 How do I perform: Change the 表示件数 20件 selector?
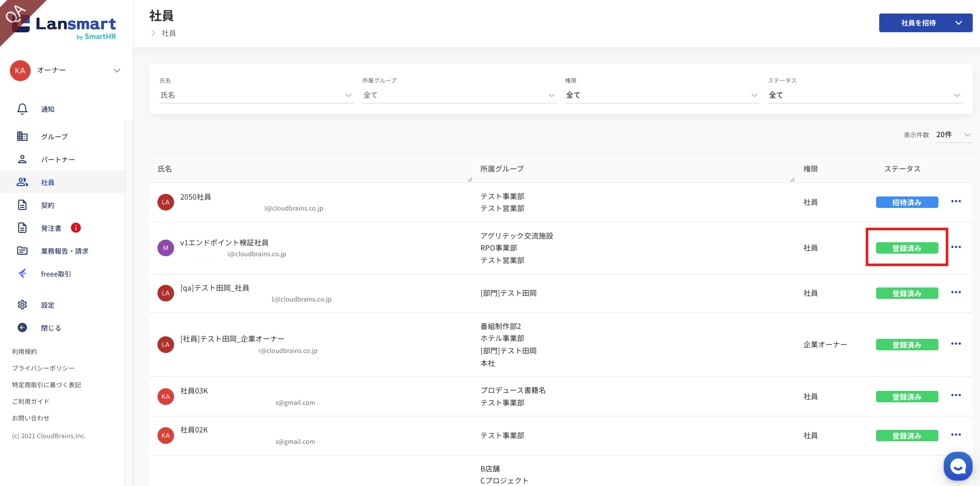tap(953, 135)
